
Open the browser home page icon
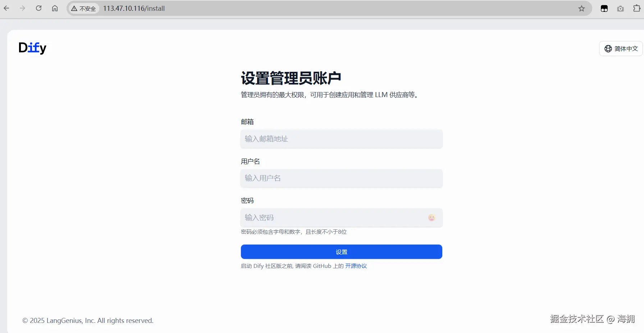(x=55, y=8)
